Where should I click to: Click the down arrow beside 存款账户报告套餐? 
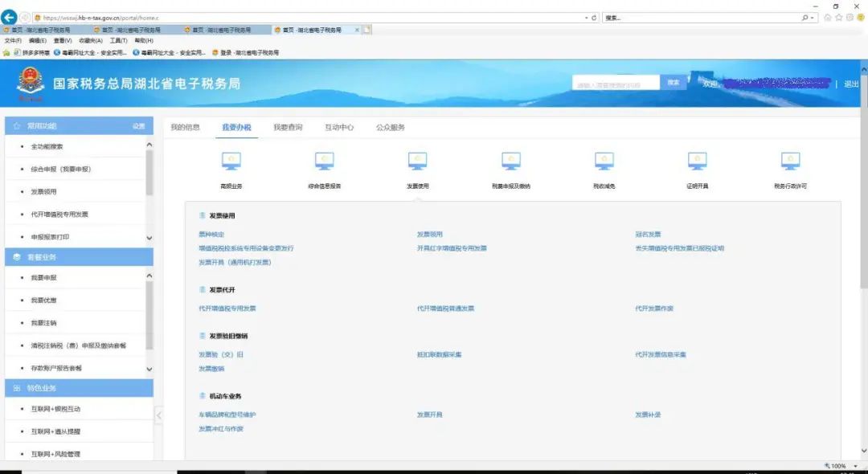click(x=149, y=369)
